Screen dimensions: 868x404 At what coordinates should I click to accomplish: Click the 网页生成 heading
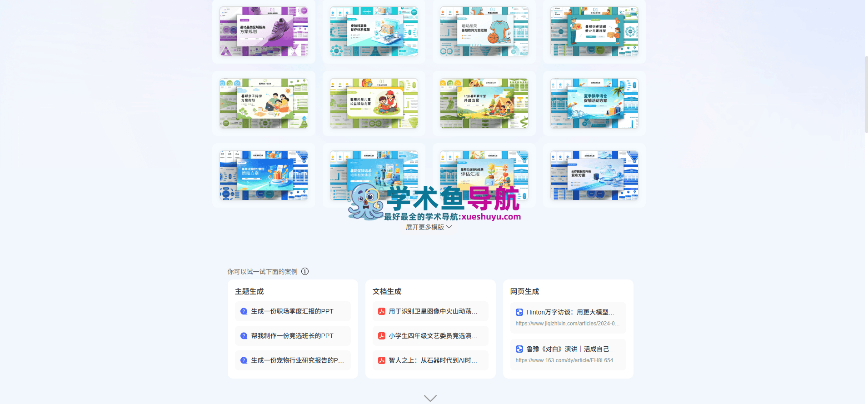coord(524,291)
